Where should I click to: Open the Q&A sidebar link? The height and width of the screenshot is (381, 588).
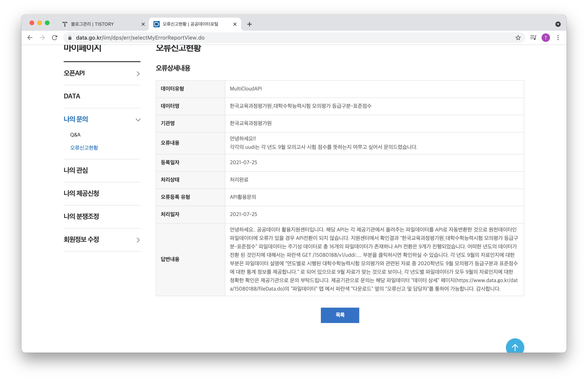pyautogui.click(x=75, y=135)
